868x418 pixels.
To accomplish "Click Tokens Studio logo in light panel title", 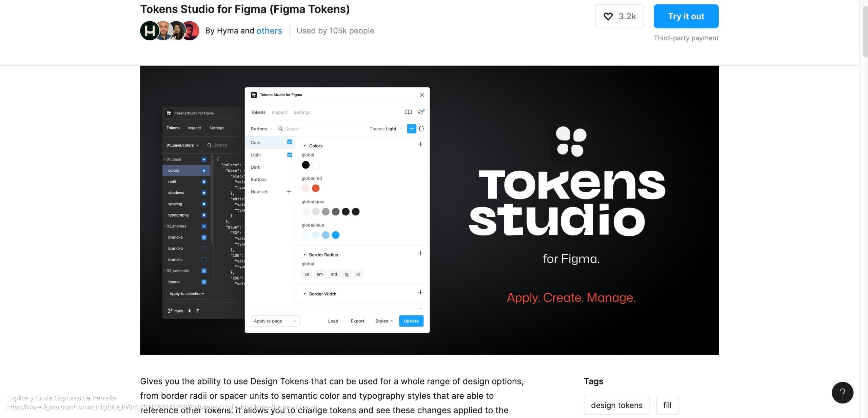I will pyautogui.click(x=254, y=95).
